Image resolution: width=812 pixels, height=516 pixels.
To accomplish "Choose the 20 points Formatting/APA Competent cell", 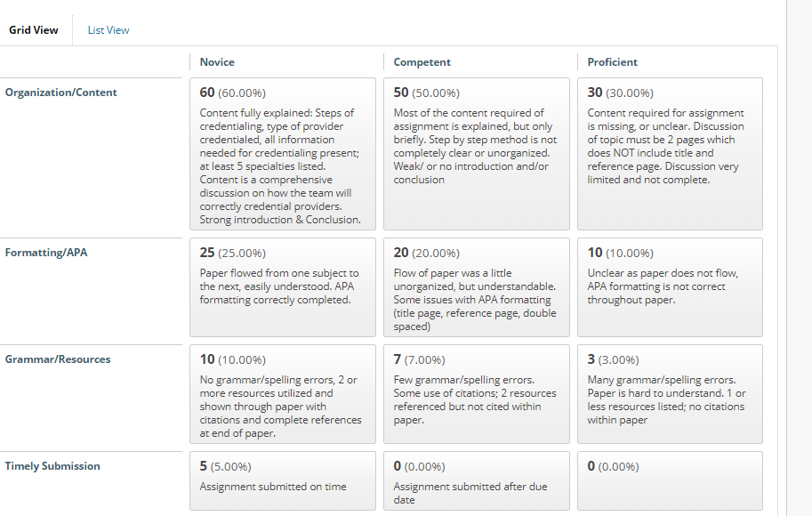I will tap(477, 287).
